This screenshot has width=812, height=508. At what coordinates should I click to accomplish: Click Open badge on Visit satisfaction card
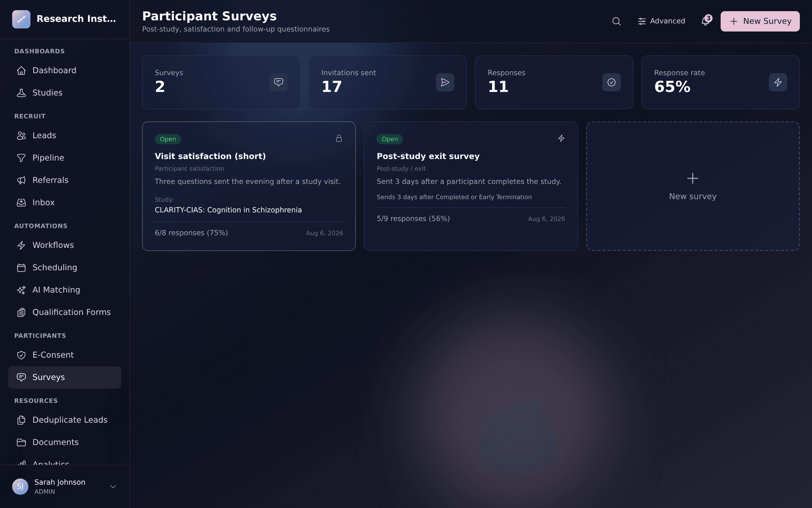168,139
